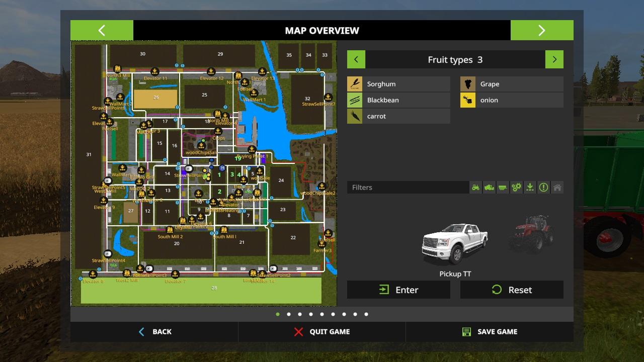644x362 pixels.
Task: Go to previous overview screen with left arrow
Action: click(102, 30)
